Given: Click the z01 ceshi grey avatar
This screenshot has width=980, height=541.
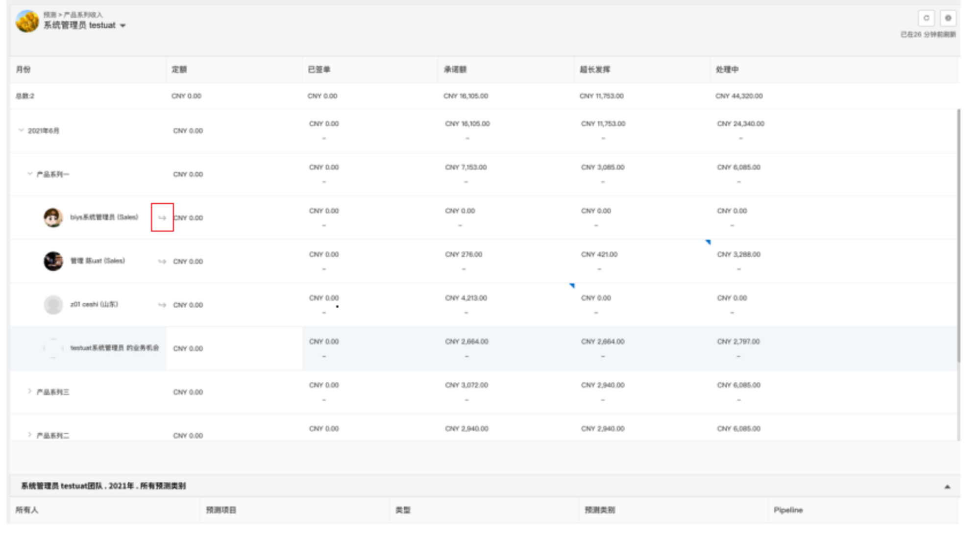Looking at the screenshot, I should click(53, 305).
